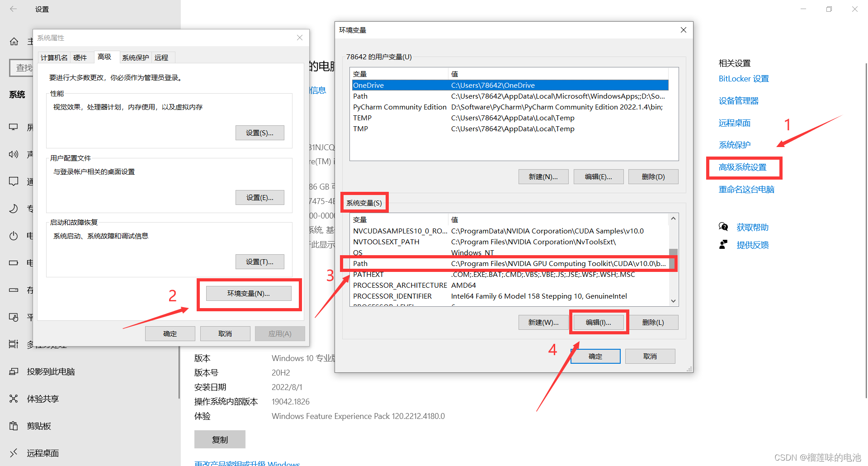The height and width of the screenshot is (466, 868).
Task: Open 剪贴板 settings page
Action: coord(39,426)
